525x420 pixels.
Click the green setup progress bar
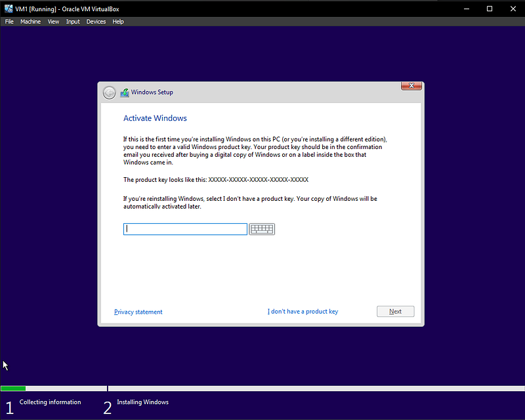click(x=13, y=388)
